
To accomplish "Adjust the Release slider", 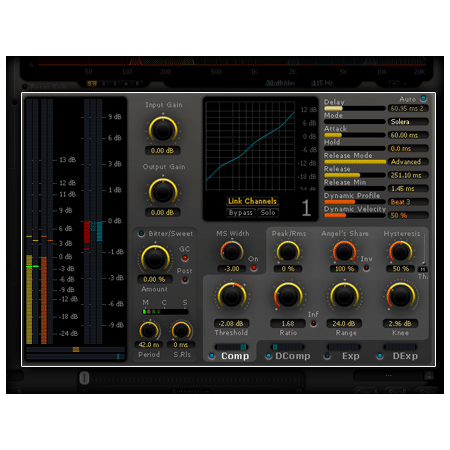I will 355,175.
